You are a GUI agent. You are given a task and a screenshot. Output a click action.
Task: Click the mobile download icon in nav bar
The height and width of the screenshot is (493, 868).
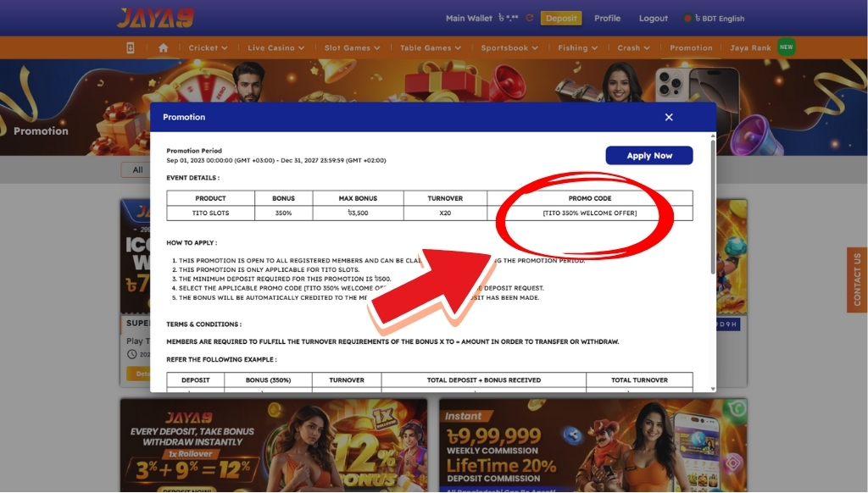click(x=130, y=47)
